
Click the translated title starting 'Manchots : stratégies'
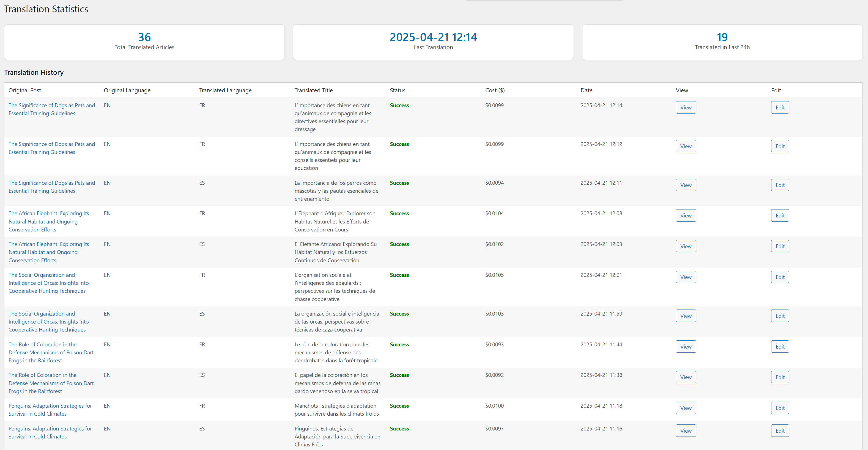pos(337,410)
